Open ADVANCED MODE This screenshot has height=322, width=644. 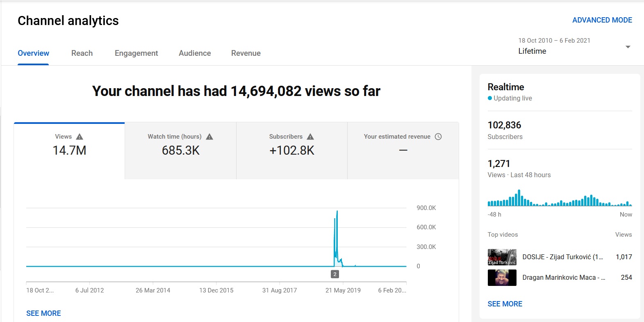602,20
